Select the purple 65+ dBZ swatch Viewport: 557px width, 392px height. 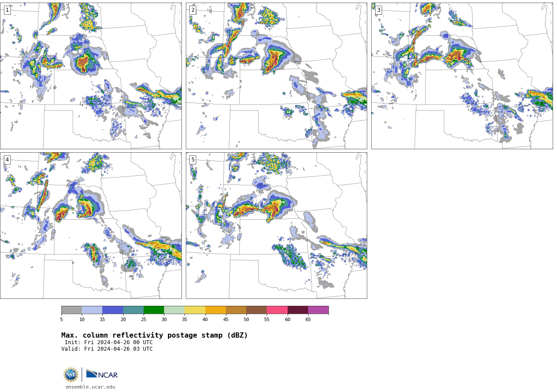click(318, 310)
